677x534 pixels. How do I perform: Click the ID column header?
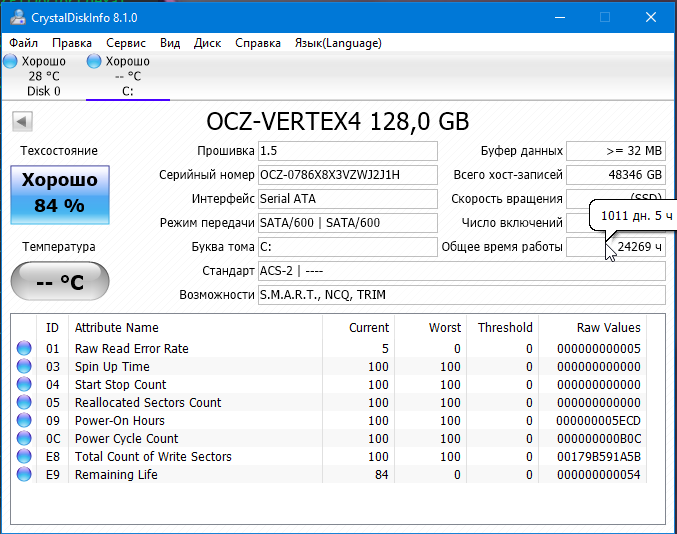52,328
